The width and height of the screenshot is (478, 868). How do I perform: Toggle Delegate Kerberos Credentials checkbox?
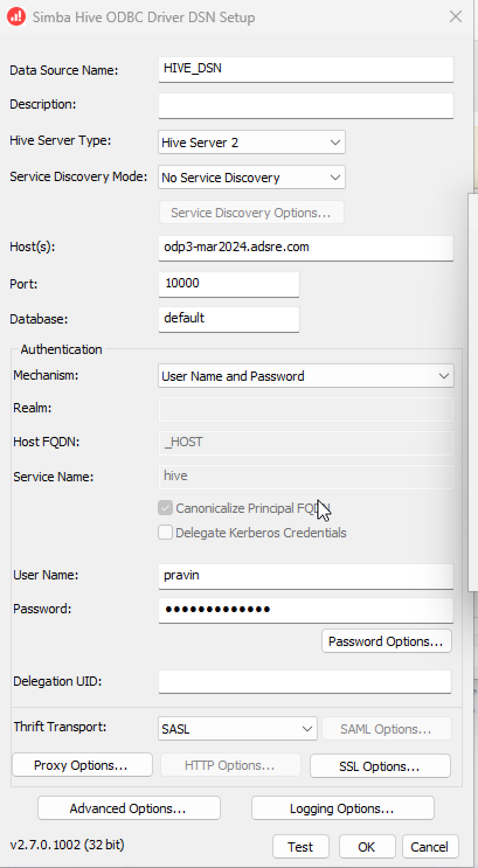(x=165, y=532)
